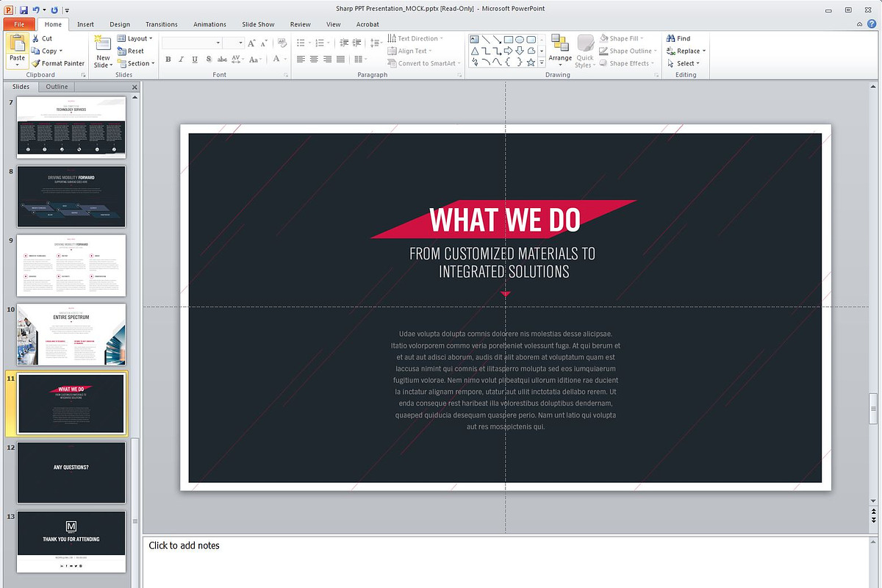This screenshot has height=588, width=882.
Task: Select the Text Box shape in the gallery
Action: (474, 39)
